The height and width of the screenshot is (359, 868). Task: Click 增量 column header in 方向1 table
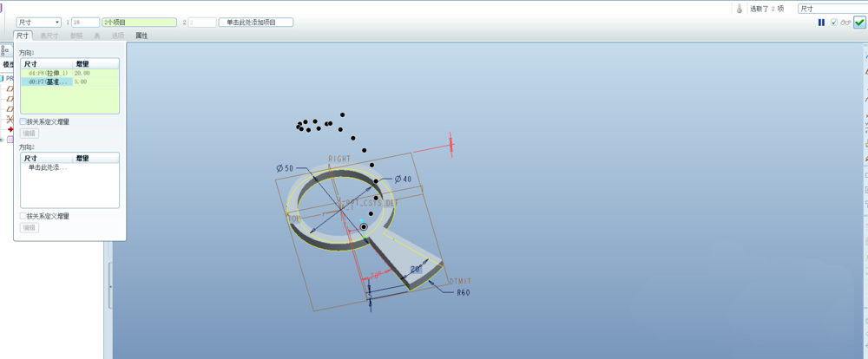(x=95, y=64)
